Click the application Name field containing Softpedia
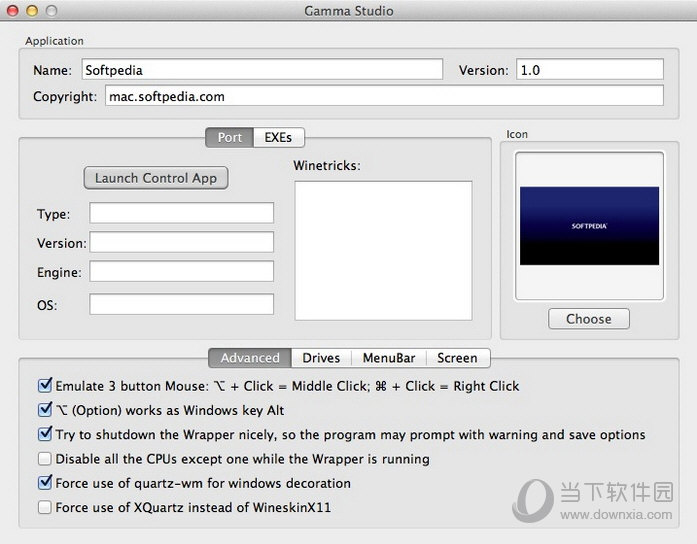Screen dimensions: 697x544 click(x=262, y=70)
